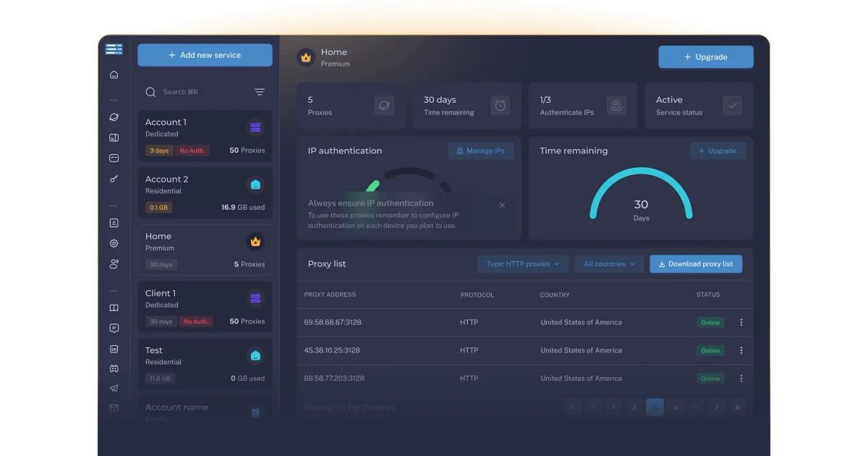Viewport: 868px width, 456px height.
Task: Open the All countries dropdown
Action: [x=609, y=264]
